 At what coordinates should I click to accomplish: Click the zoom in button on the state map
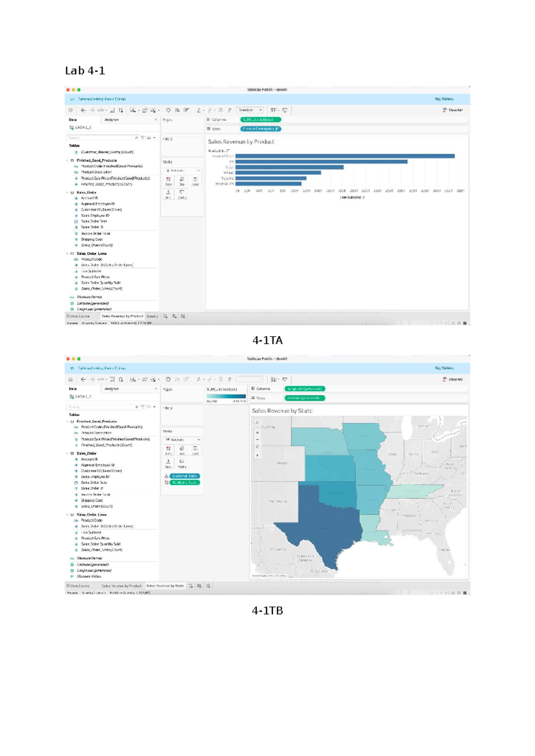pos(257,433)
